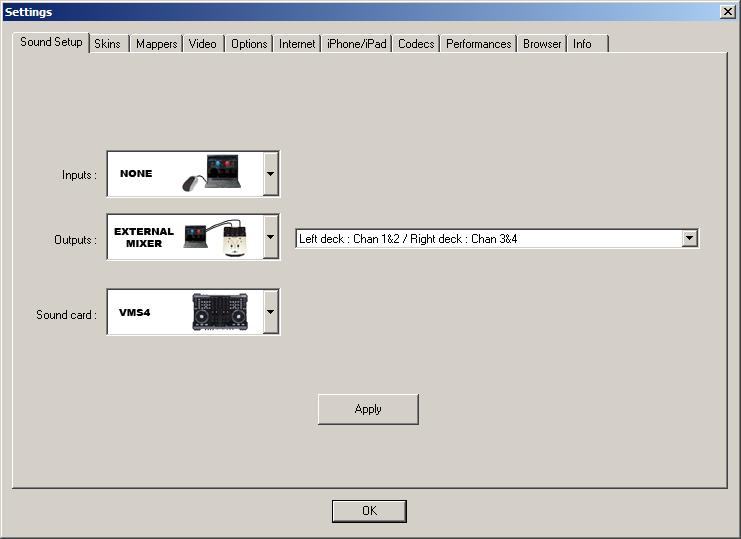Click the "Outputs :" label

coord(75,240)
